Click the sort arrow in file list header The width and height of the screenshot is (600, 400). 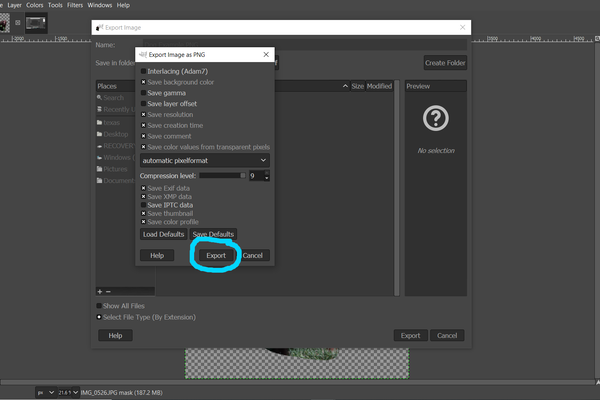click(345, 86)
